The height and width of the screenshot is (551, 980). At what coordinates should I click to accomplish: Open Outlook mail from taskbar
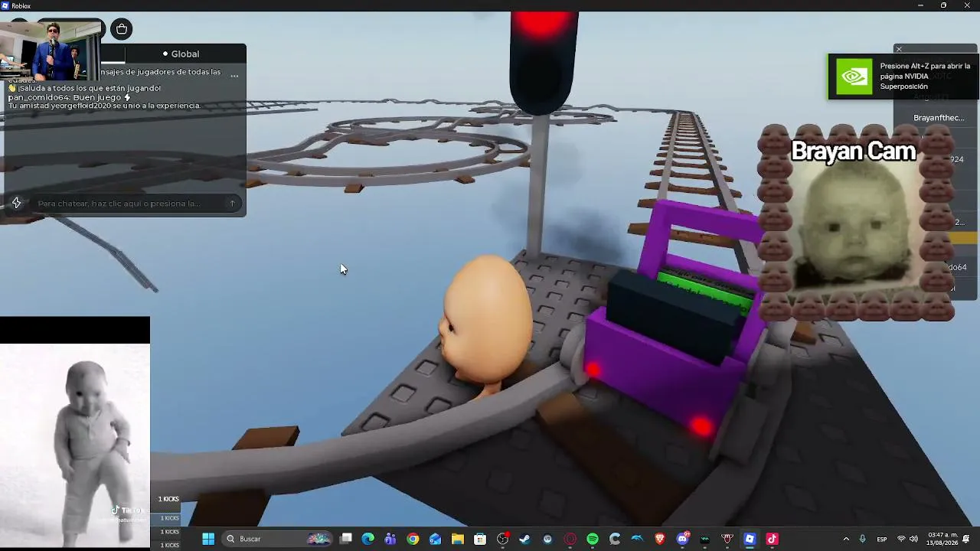point(436,539)
